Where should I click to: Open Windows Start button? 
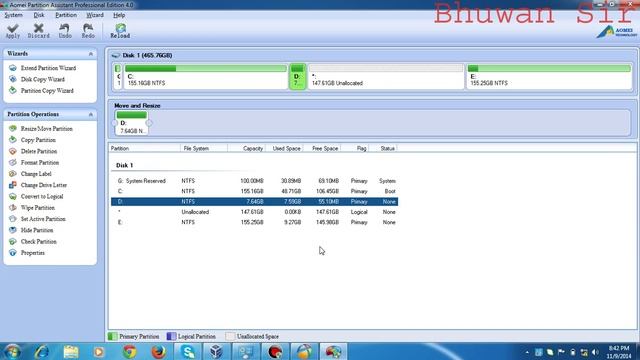[12, 351]
